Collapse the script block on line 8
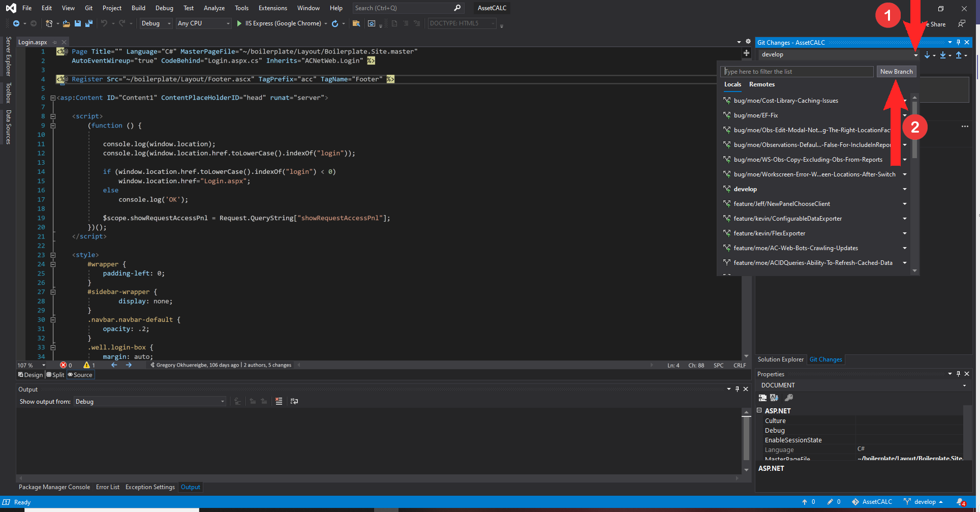 pyautogui.click(x=53, y=116)
